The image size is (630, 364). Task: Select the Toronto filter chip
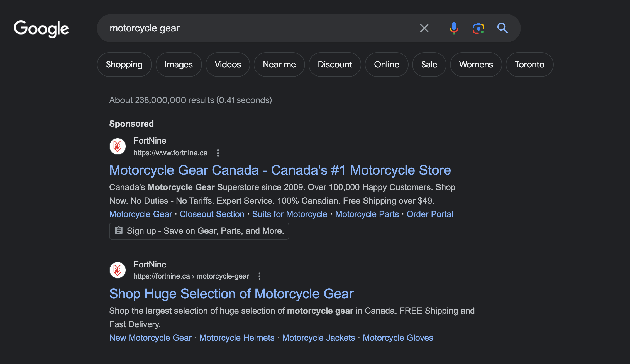tap(529, 65)
